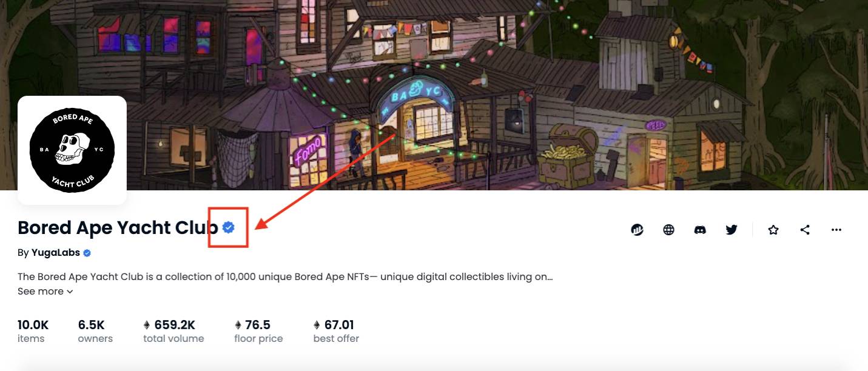Click the 76.5 floor price stat
Screen dimensions: 868x371
pos(258,331)
